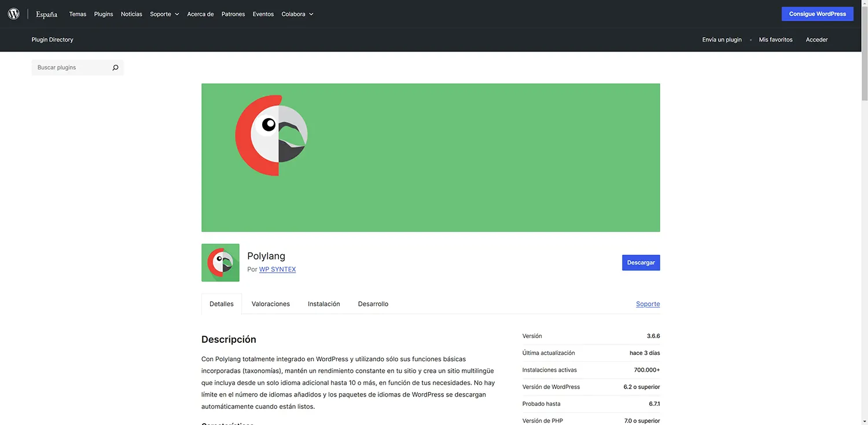Viewport: 868px width, 425px height.
Task: Open the Plugins menu item
Action: (103, 14)
